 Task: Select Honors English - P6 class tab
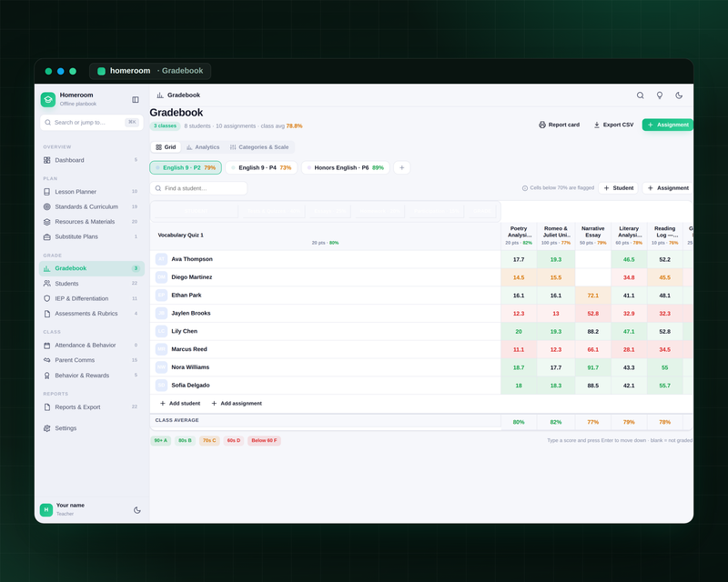pyautogui.click(x=346, y=167)
